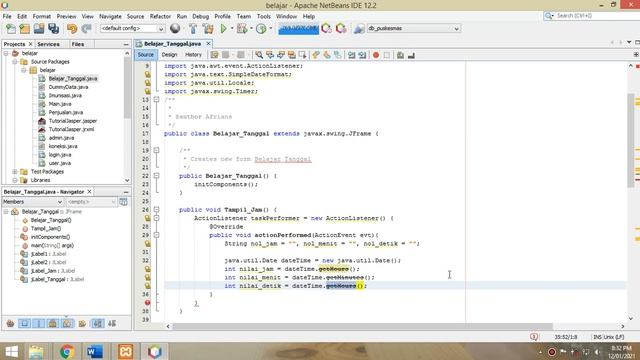Select koneksi.java in project tree
This screenshot has width=640, height=360.
coord(63,146)
